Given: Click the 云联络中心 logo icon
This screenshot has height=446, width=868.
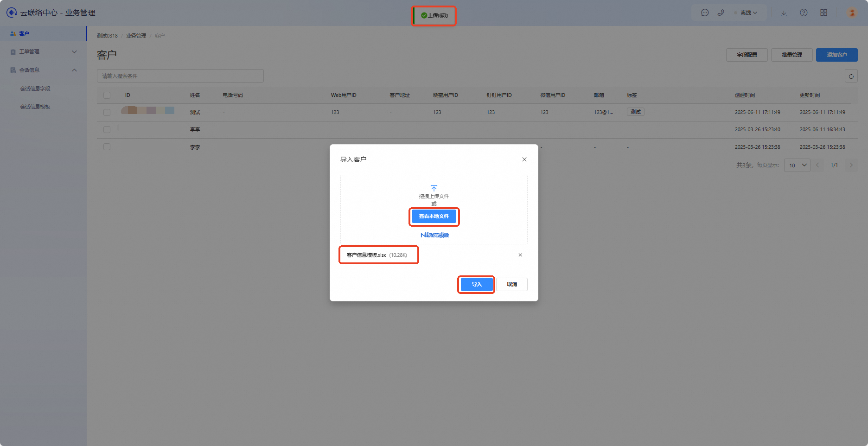Looking at the screenshot, I should (x=12, y=13).
